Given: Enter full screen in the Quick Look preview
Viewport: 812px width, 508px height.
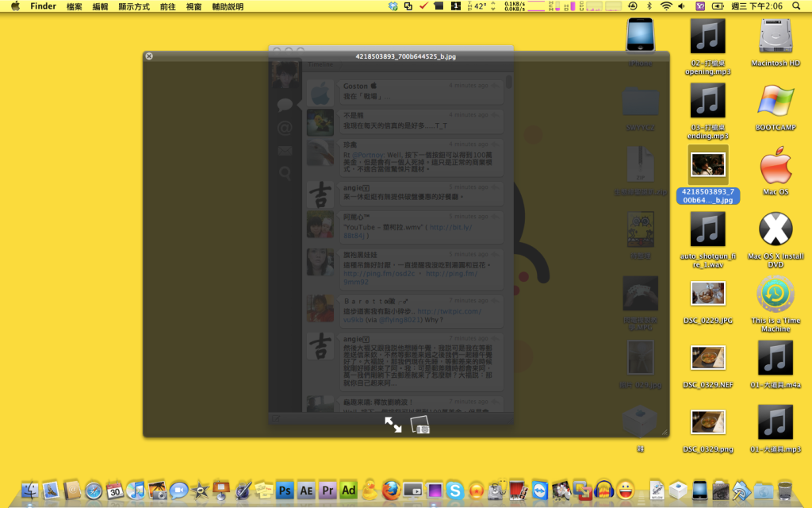Looking at the screenshot, I should point(393,425).
